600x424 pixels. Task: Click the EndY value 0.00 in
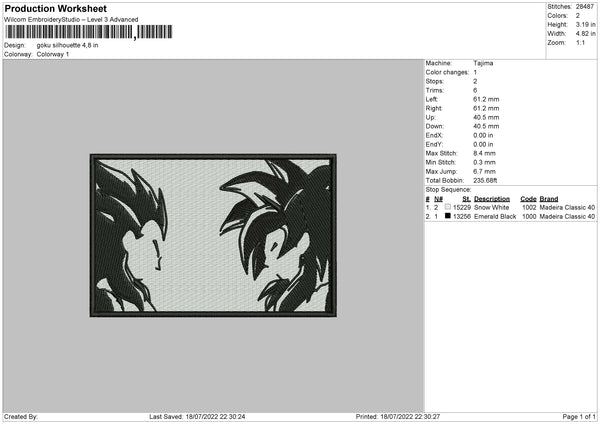click(483, 145)
